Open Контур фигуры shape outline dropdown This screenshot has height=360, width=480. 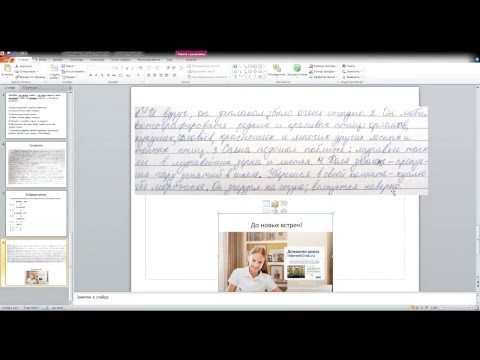click(x=323, y=71)
